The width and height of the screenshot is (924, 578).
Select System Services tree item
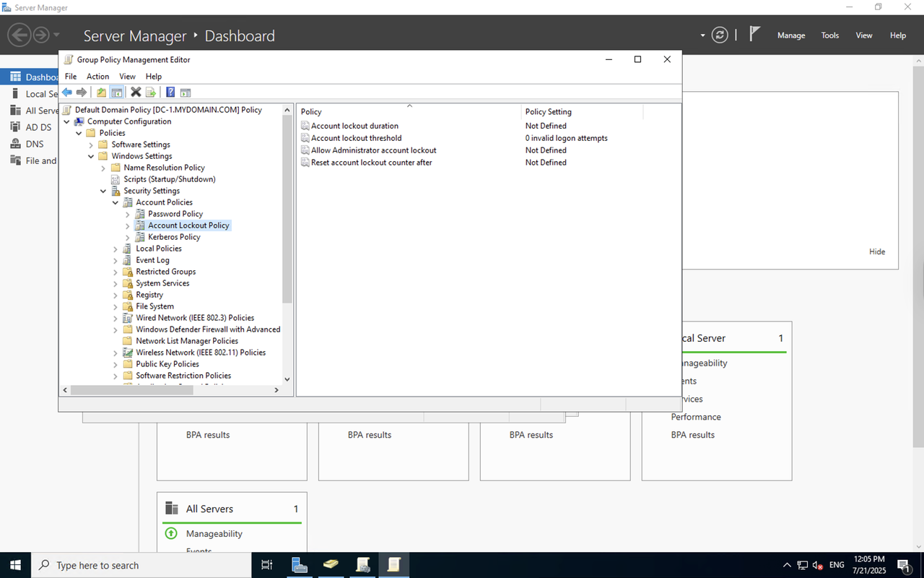(162, 283)
